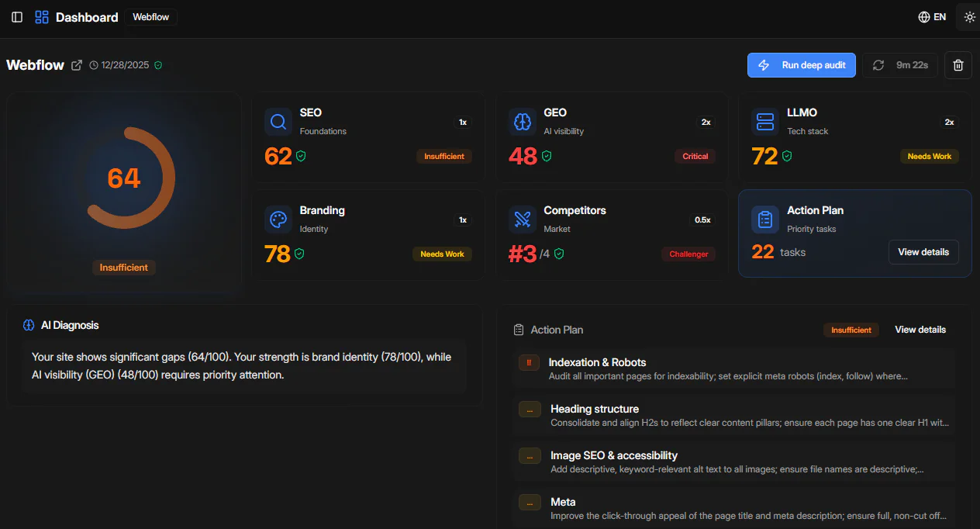Click the Action Plan clipboard icon

(x=765, y=220)
